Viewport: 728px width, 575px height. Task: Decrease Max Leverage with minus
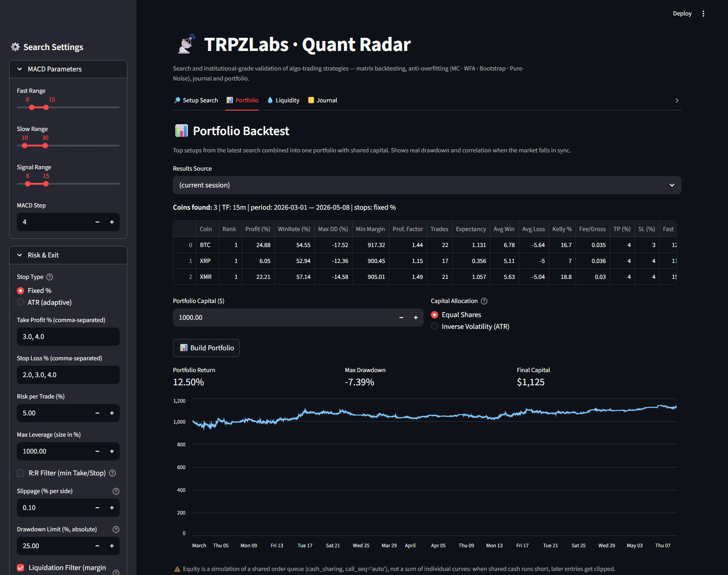97,451
